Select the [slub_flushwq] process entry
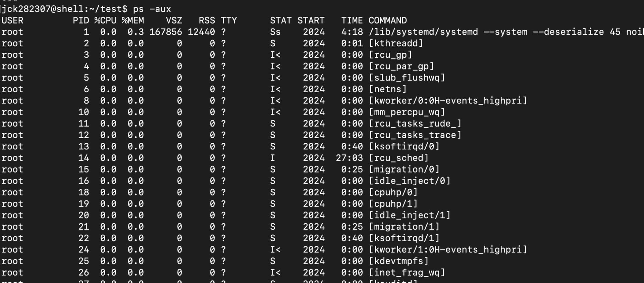The height and width of the screenshot is (283, 644). coord(407,78)
